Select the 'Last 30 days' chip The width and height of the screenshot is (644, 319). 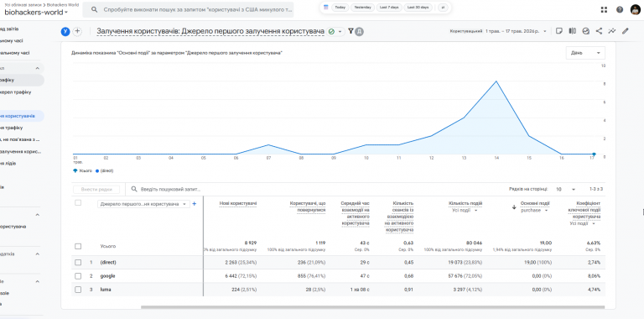click(x=418, y=8)
